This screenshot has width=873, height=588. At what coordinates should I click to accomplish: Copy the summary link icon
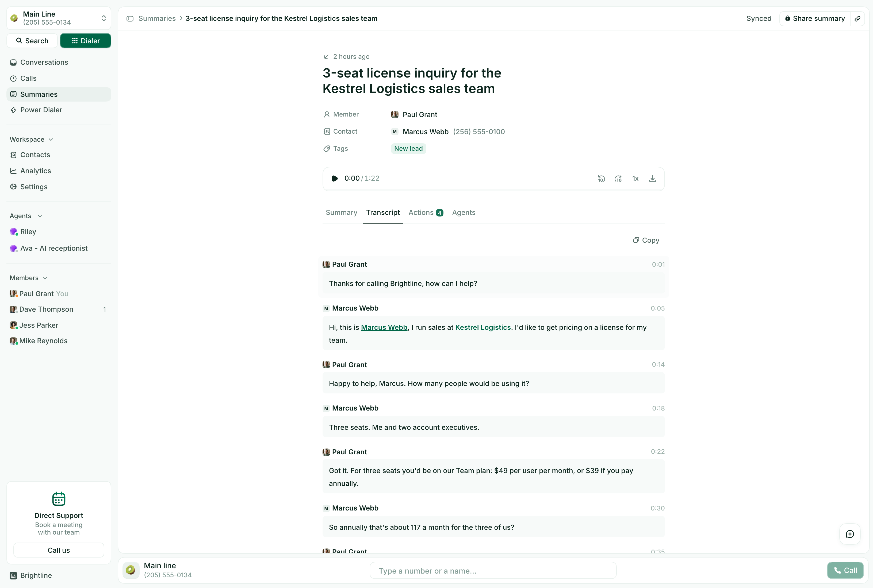click(857, 18)
